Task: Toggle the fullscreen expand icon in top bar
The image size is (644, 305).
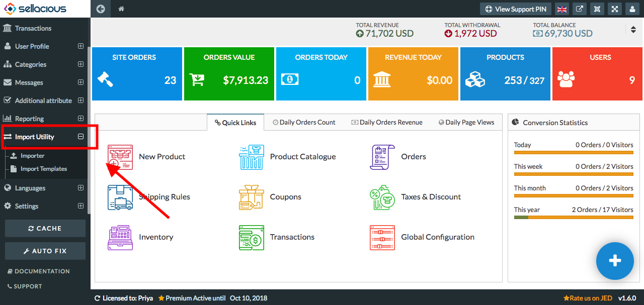Action: [615, 9]
